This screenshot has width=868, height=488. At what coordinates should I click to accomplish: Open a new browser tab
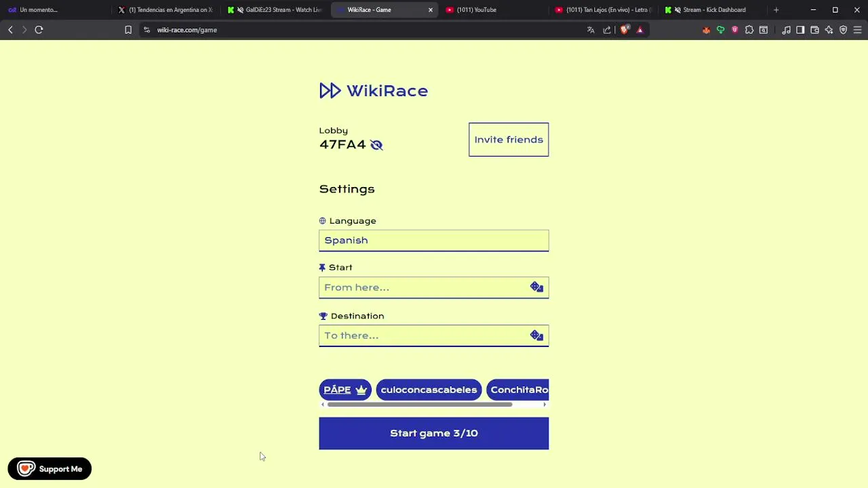(776, 10)
